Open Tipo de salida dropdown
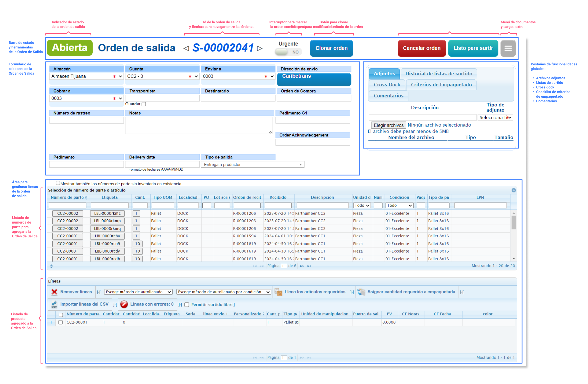The image size is (588, 384). [253, 165]
